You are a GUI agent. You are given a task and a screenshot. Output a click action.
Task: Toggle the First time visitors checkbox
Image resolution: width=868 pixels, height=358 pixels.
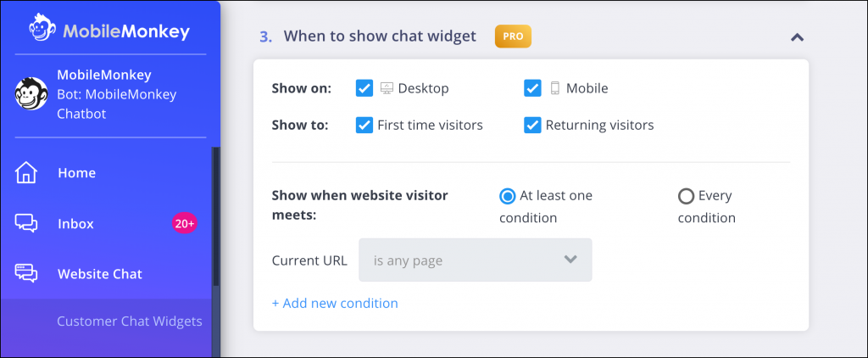click(x=364, y=126)
